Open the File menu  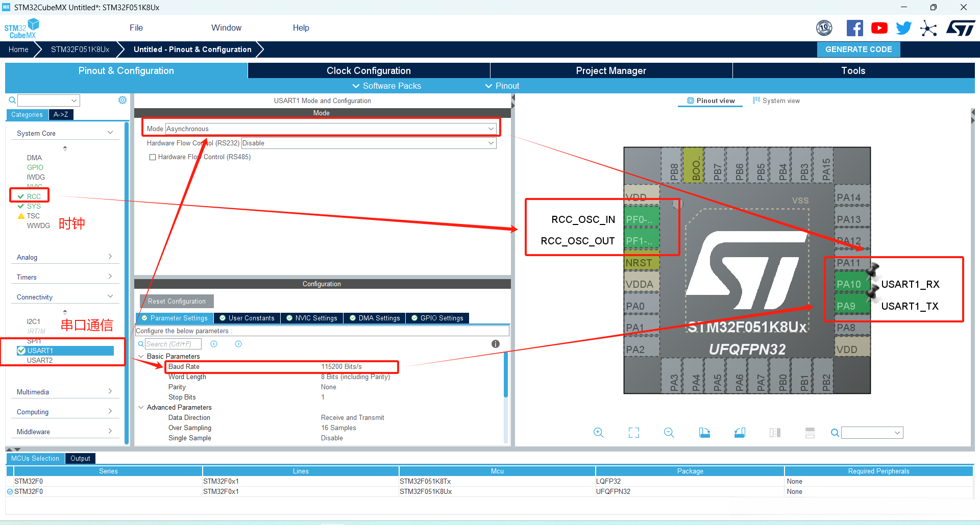136,28
